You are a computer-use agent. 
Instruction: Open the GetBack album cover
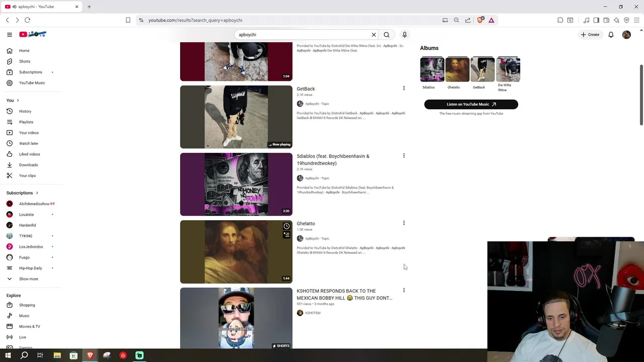click(482, 69)
